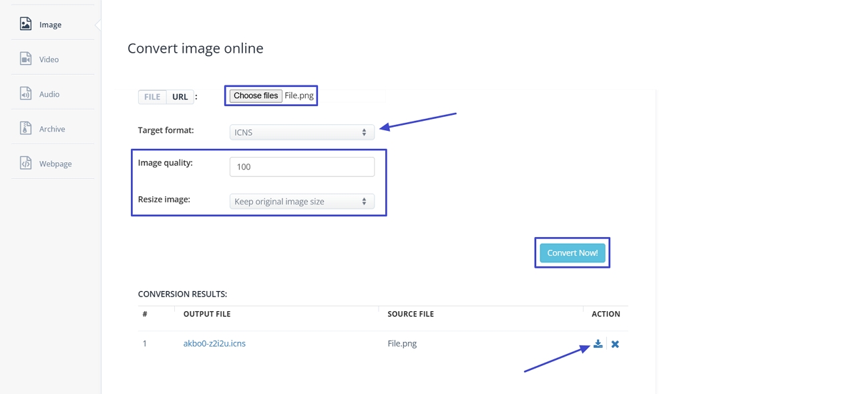Click the SOURCE FILE column header

tap(410, 313)
